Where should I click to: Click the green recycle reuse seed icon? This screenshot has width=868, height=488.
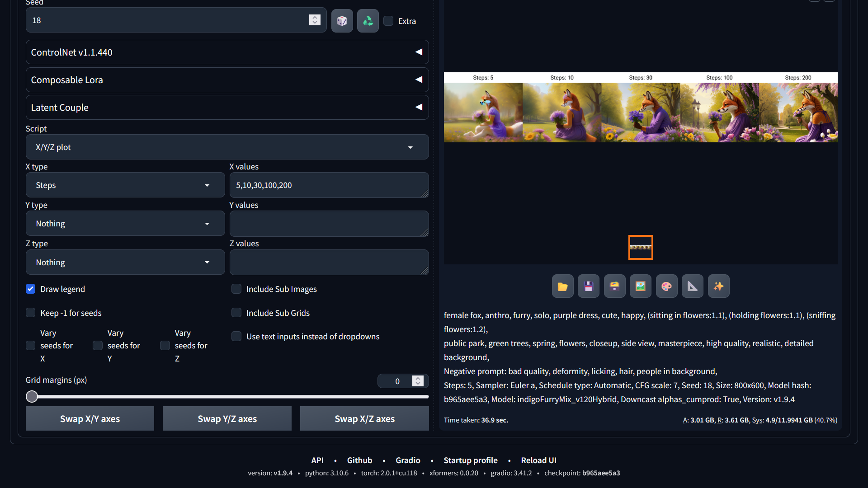click(x=368, y=21)
